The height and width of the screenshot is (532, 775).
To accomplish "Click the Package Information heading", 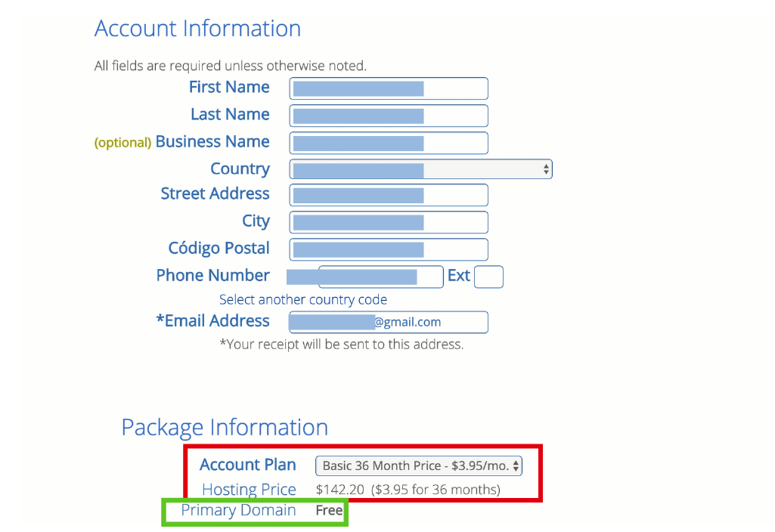I will point(225,428).
